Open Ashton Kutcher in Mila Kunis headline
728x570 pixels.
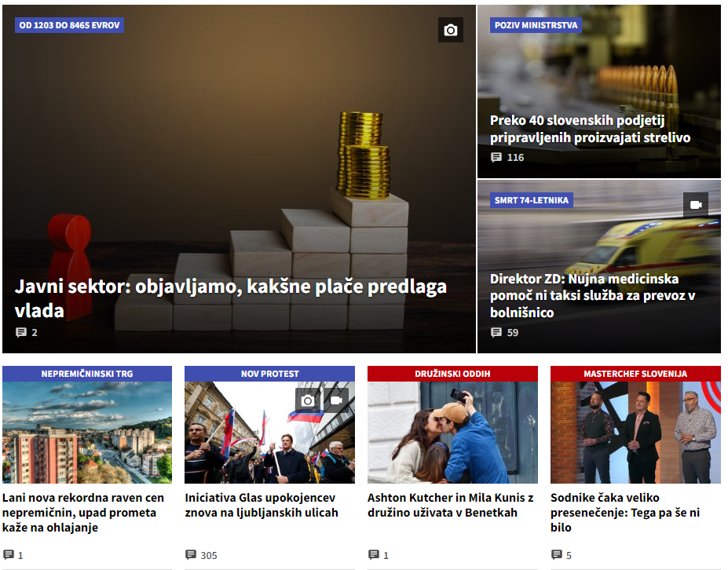click(x=450, y=505)
